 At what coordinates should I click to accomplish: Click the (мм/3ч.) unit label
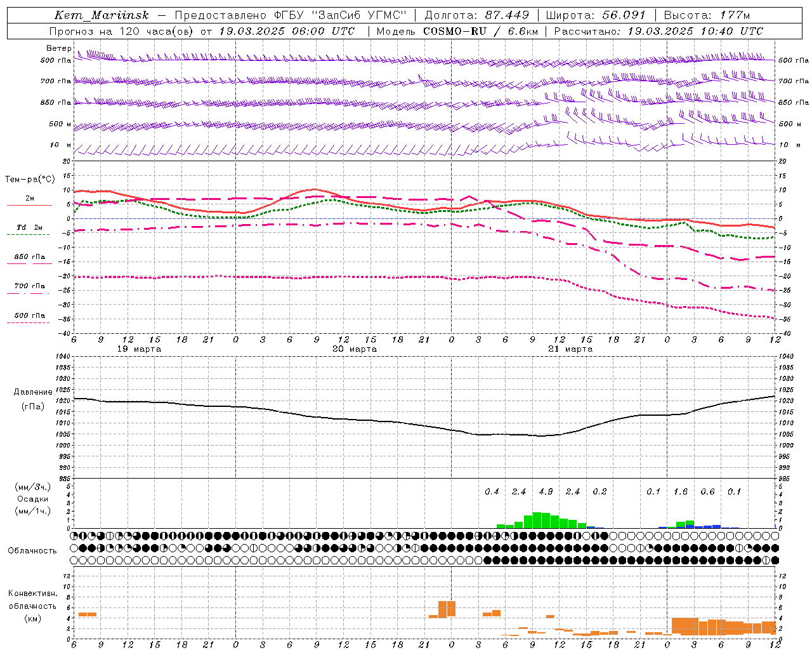tap(32, 487)
